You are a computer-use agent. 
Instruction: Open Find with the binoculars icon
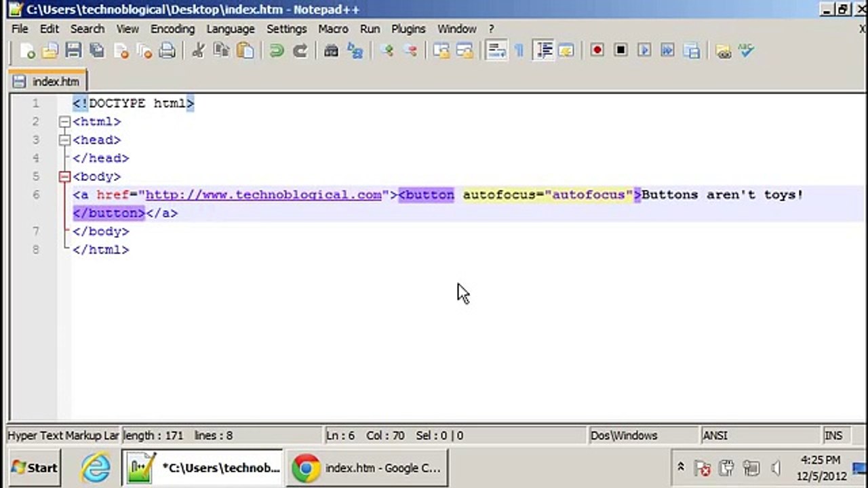331,51
